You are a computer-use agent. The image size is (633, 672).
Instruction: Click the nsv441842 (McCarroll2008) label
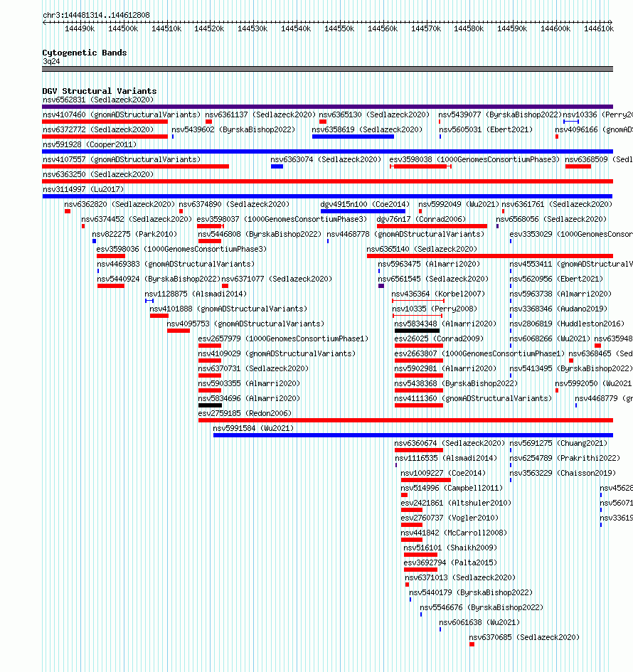coord(454,533)
